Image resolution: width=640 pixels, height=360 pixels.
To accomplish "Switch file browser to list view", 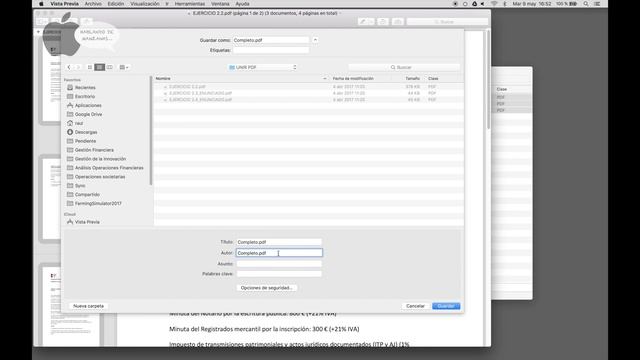I will pos(100,67).
